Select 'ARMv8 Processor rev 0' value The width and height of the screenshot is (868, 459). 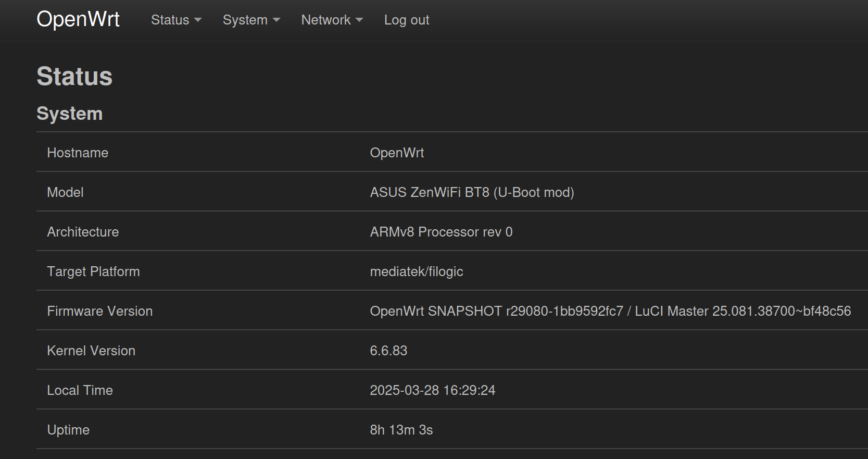click(441, 232)
